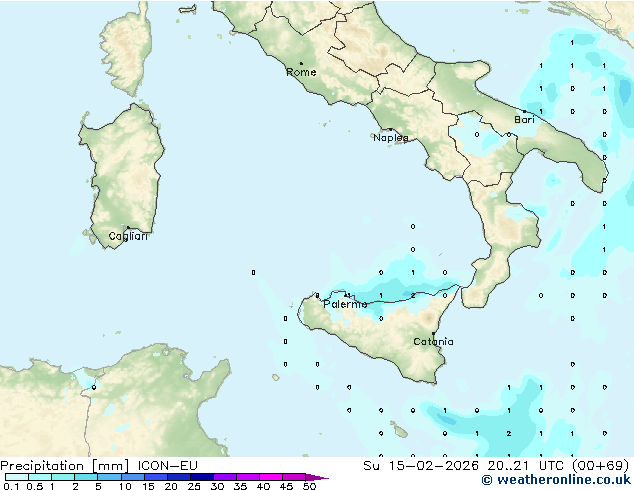Click the Bari city label
The width and height of the screenshot is (634, 490).
pyautogui.click(x=524, y=120)
